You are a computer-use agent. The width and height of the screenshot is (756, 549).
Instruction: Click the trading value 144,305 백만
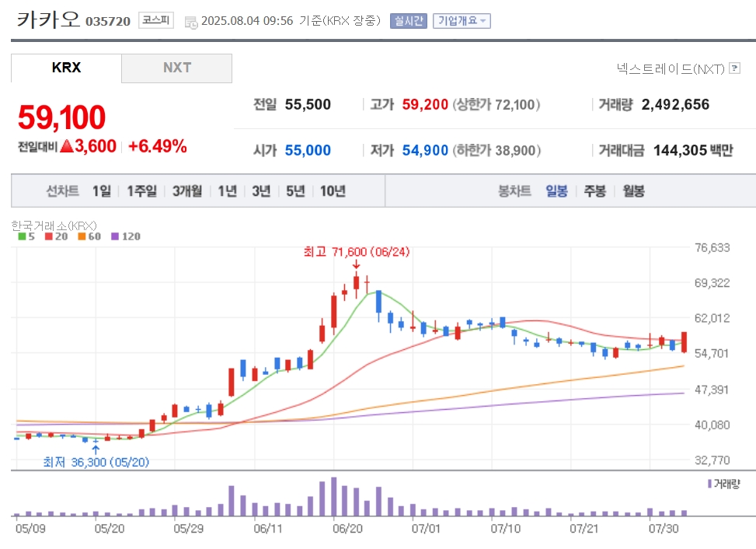(x=693, y=151)
